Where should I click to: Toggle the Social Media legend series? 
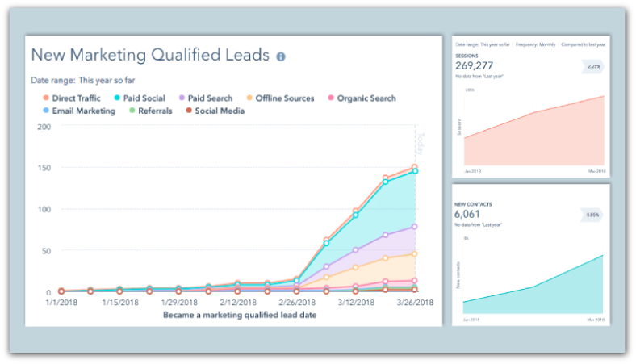point(215,111)
